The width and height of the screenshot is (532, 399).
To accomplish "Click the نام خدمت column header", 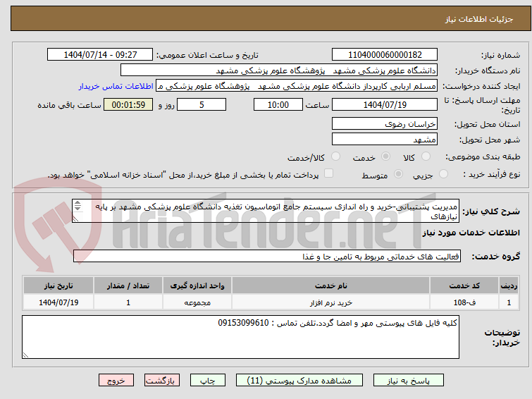I will point(330,286).
